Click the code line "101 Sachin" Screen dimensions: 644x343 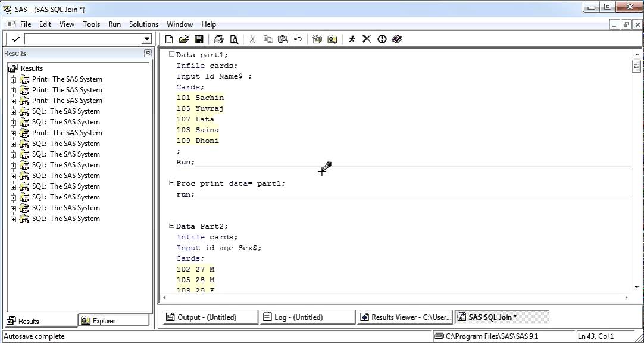point(200,98)
